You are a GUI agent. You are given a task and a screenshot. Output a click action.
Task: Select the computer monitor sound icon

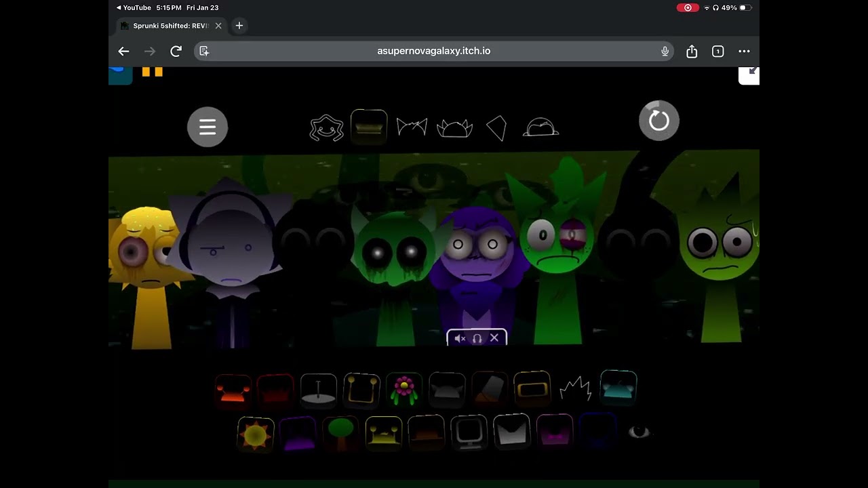click(x=469, y=434)
